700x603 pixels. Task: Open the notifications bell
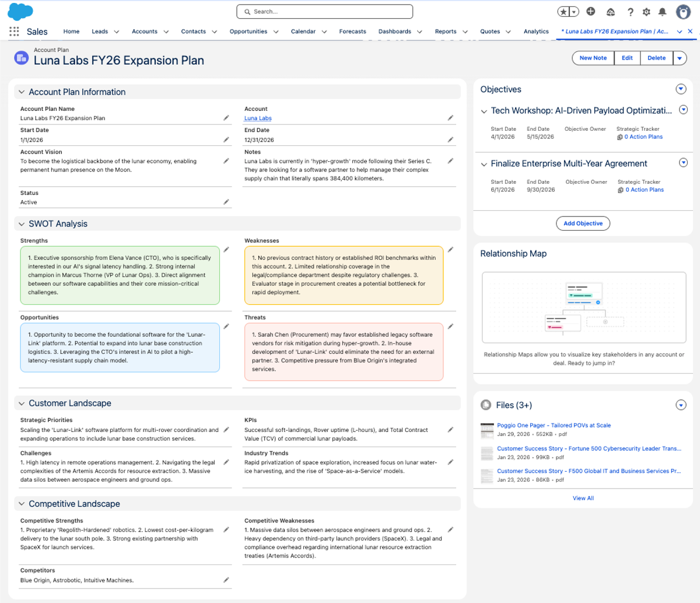(x=663, y=12)
